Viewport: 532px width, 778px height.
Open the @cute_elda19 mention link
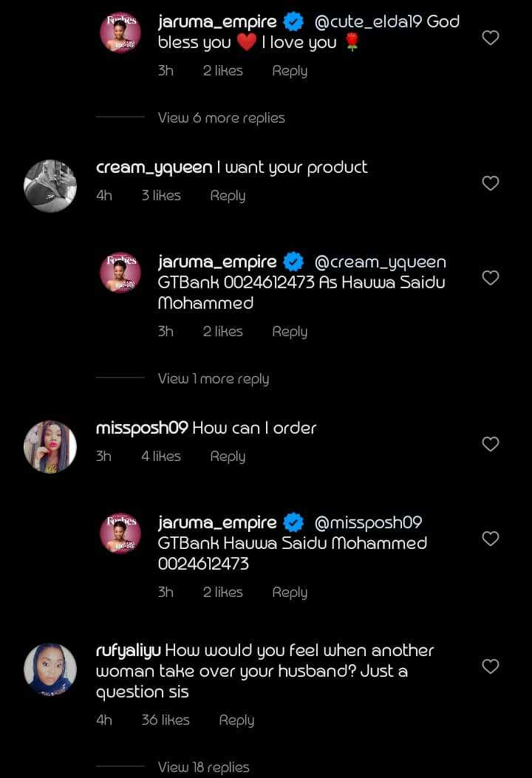point(368,22)
